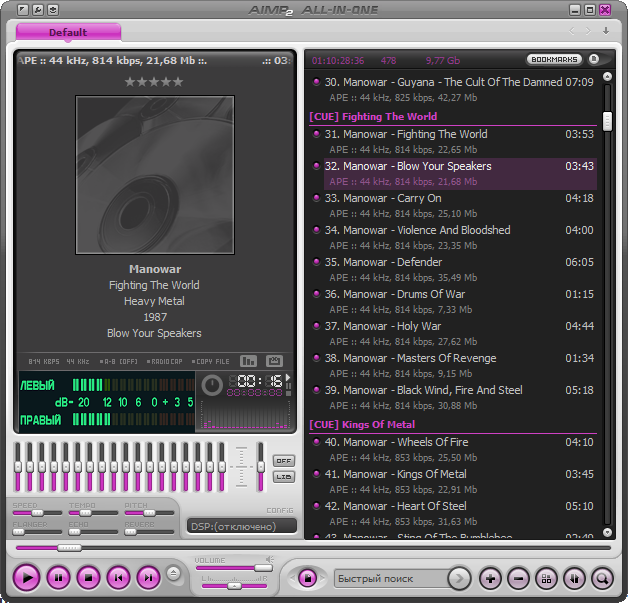Toggle the A-B [OFF] repeat option

[119, 362]
